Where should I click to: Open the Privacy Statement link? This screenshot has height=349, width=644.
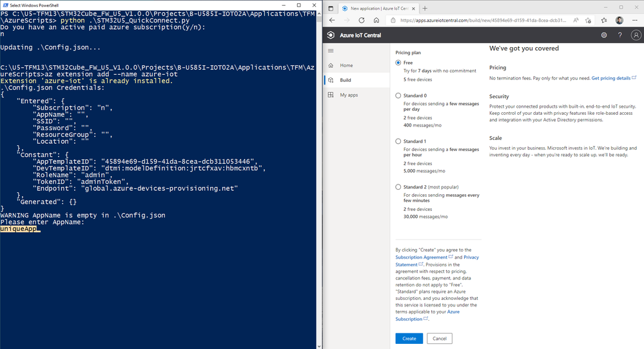(x=471, y=257)
